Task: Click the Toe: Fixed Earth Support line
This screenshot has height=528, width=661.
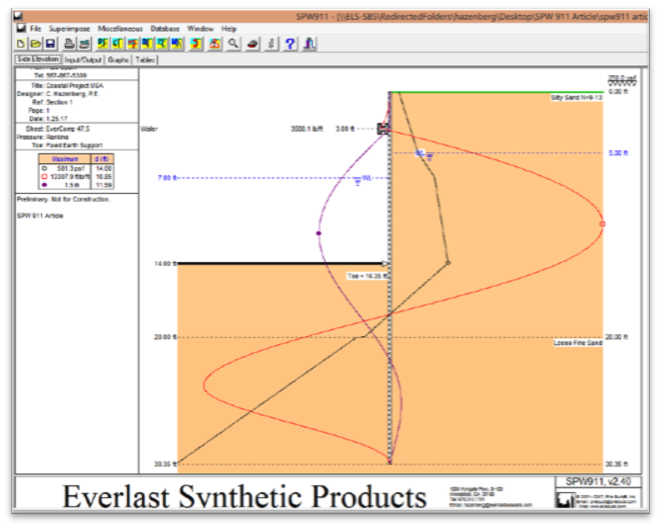Action: (67, 145)
